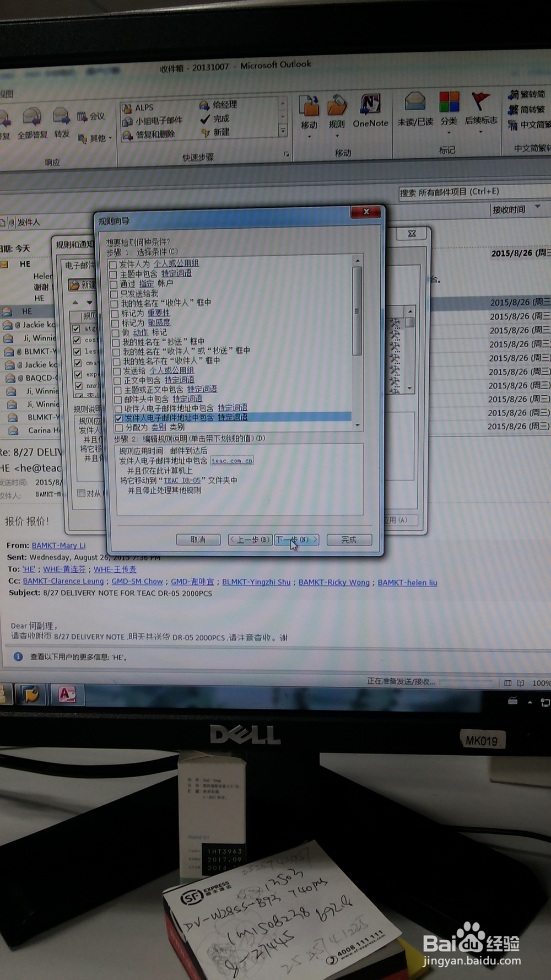Screen dimensions: 551x980
Task: Send to OneNote icon
Action: tap(370, 105)
